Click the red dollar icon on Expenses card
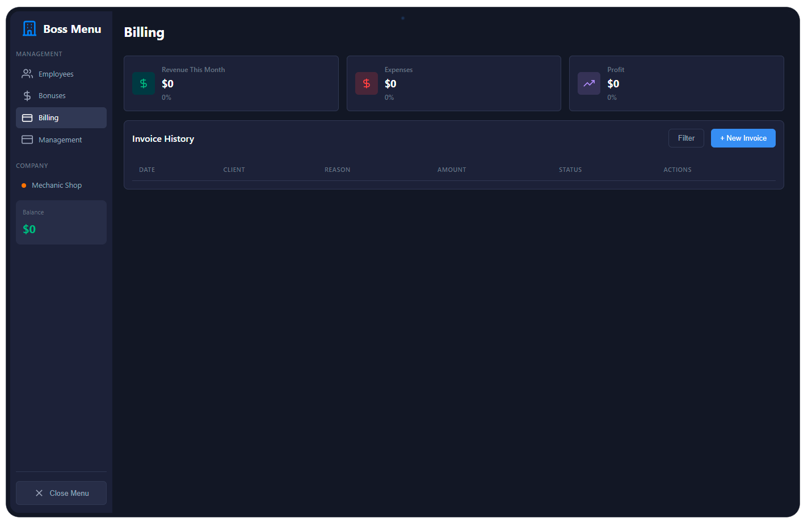 [x=366, y=83]
